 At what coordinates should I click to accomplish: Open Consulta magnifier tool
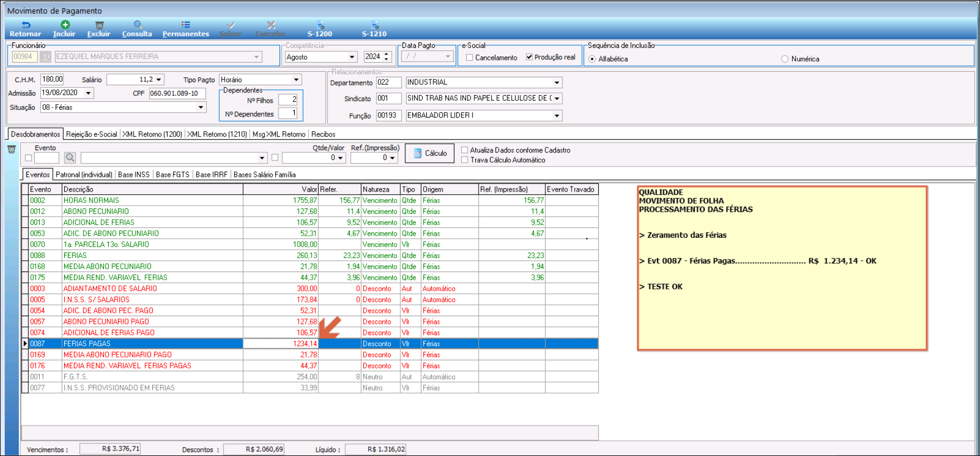pos(138,24)
